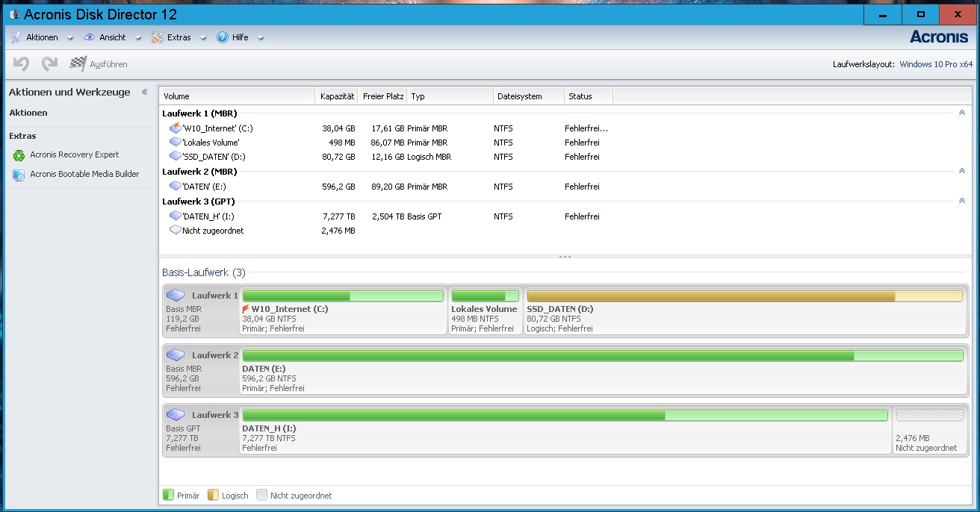Screen dimensions: 980x512
Task: Open the Extras menu dropdown arrow
Action: tap(202, 38)
